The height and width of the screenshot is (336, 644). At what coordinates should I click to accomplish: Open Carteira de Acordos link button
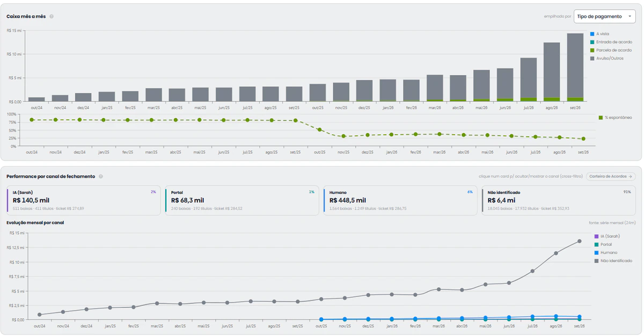(611, 176)
